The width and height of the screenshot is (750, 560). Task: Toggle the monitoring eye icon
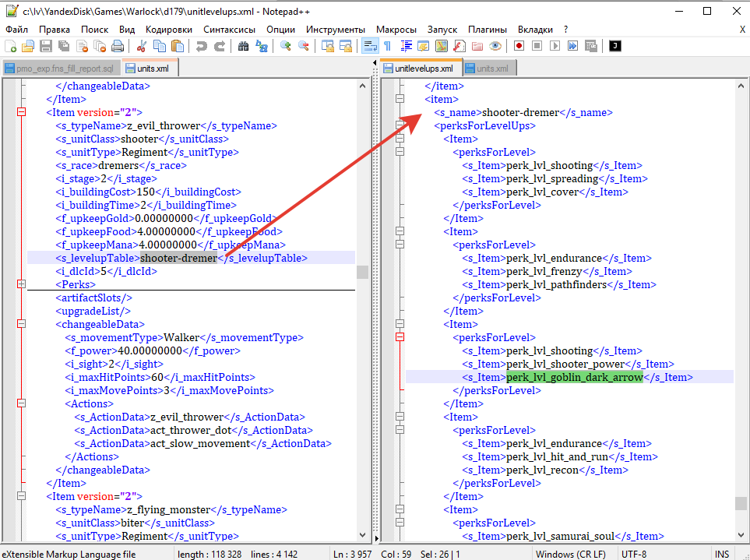tap(495, 46)
